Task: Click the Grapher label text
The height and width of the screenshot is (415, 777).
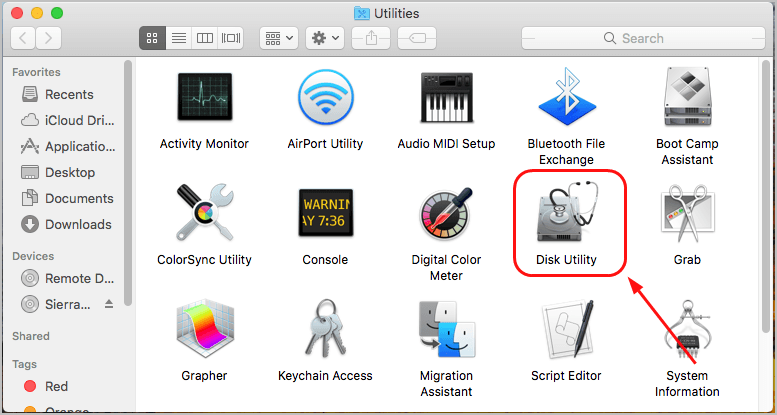Action: coord(204,376)
